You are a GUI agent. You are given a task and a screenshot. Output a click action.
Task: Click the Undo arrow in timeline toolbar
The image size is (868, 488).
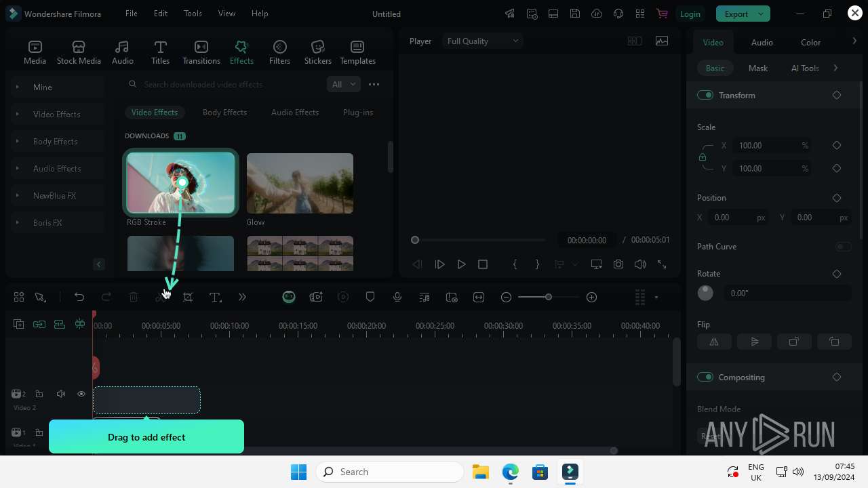(x=79, y=297)
